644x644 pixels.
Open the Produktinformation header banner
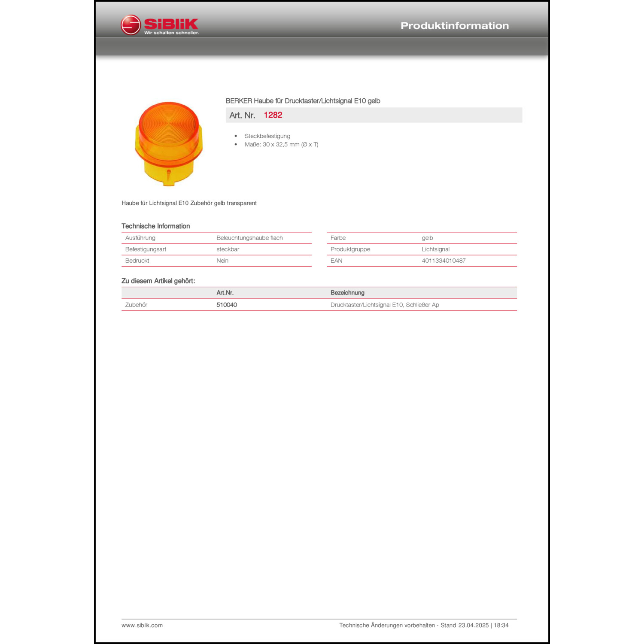pyautogui.click(x=454, y=25)
